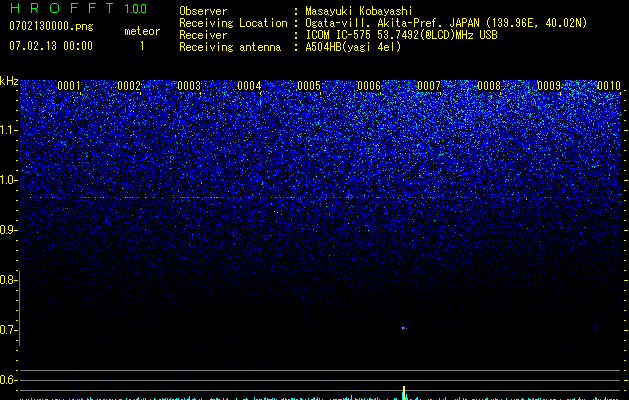Click the 0.6 kHz axis label
629x400 pixels.
pyautogui.click(x=8, y=380)
